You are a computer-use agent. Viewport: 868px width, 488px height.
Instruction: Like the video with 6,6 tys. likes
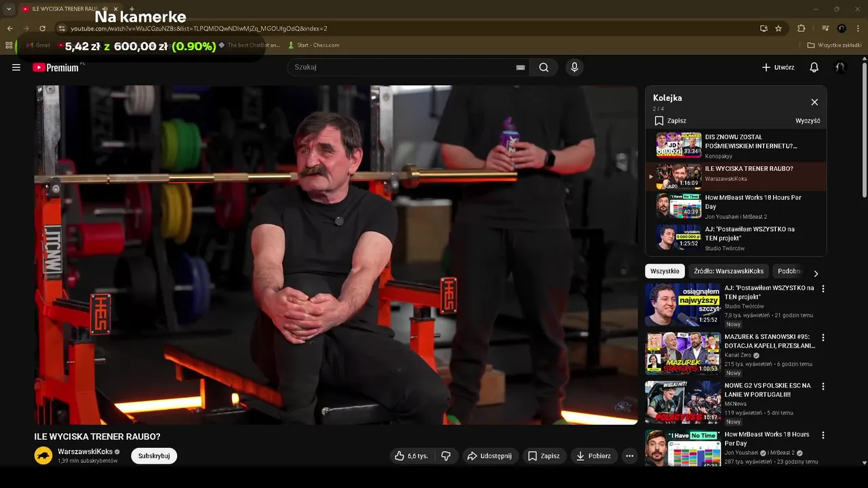(412, 456)
